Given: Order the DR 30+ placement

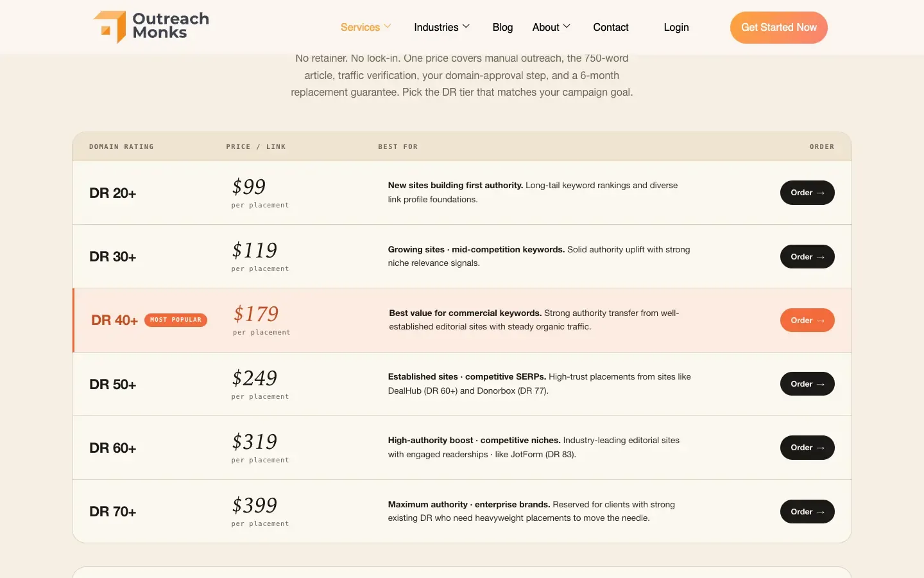Looking at the screenshot, I should pos(807,257).
